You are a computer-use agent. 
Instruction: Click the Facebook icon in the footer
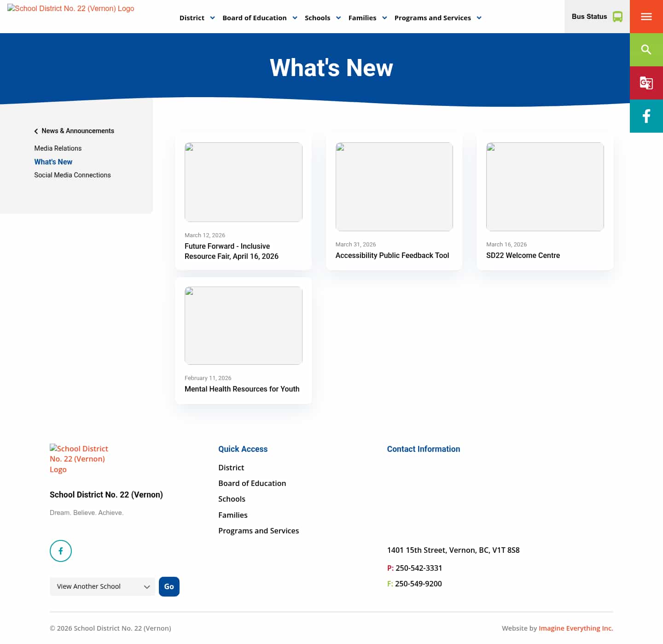[60, 551]
